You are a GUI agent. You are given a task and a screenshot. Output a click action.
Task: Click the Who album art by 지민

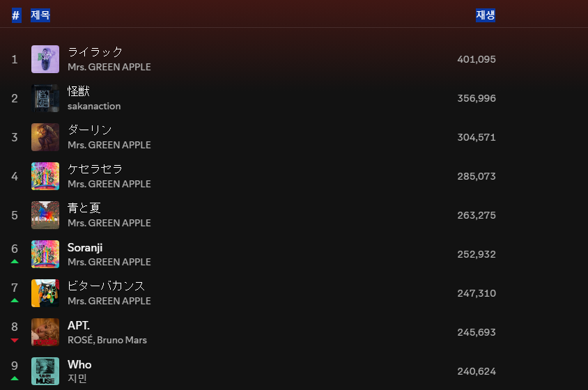pos(45,371)
